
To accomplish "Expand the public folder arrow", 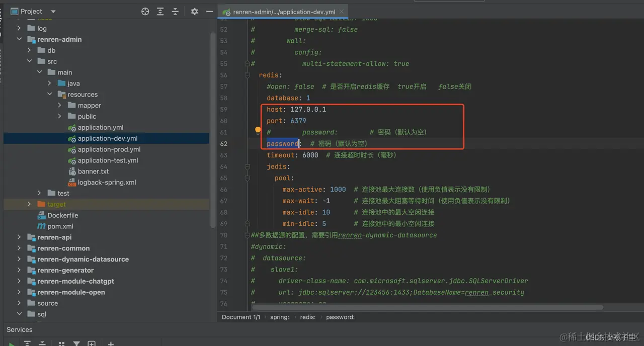I will [x=59, y=116].
